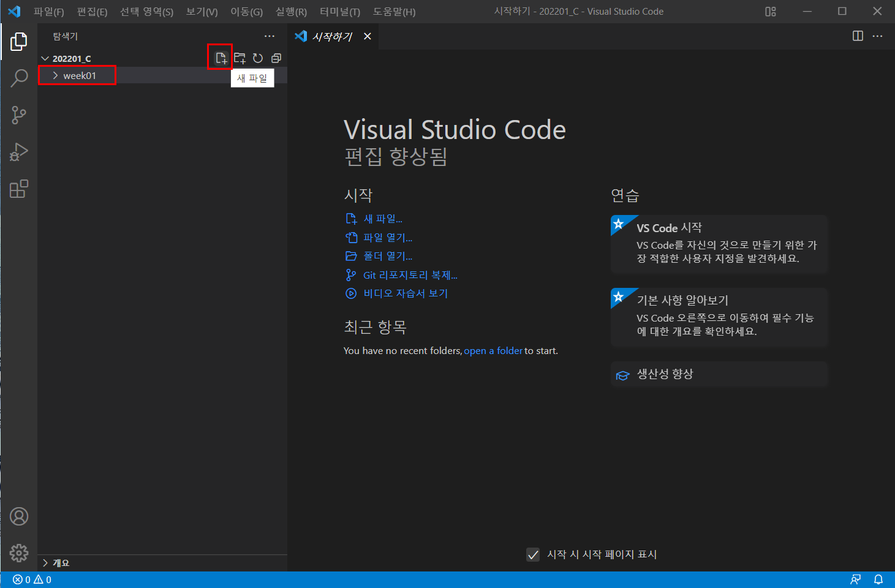Open the 터미널(T) menu
This screenshot has width=895, height=588.
[x=340, y=12]
